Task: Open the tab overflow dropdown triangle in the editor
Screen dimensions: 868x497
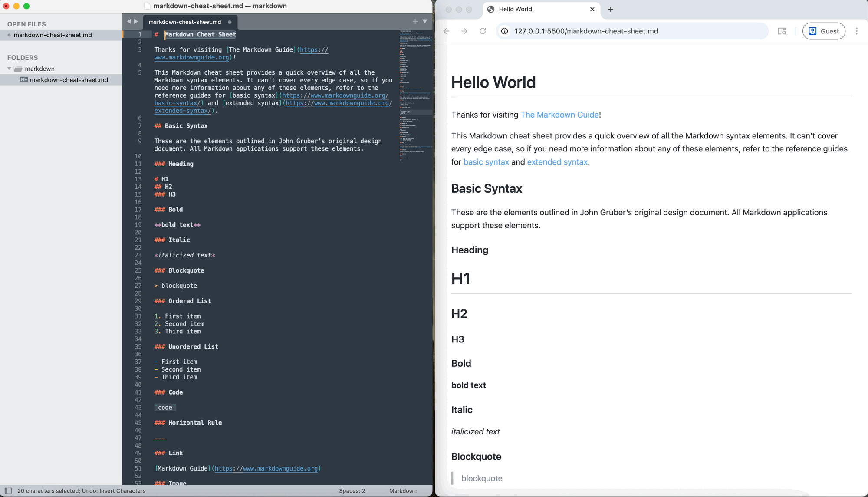Action: 425,21
